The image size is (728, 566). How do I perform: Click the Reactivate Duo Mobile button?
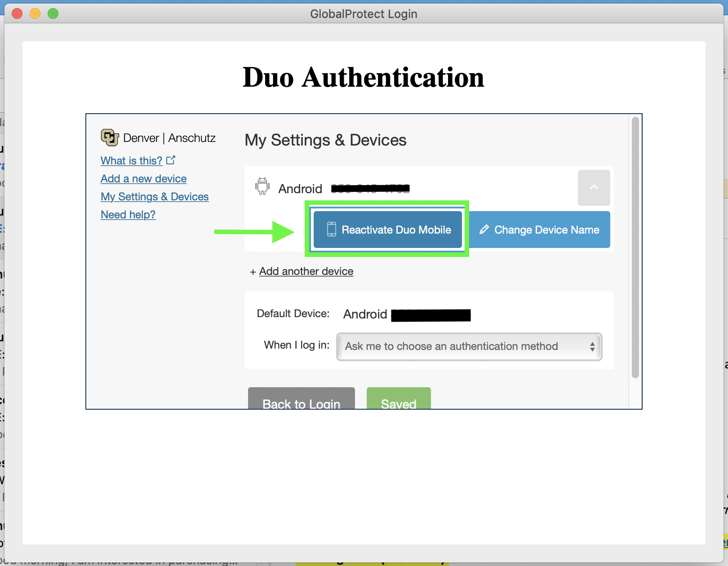(x=387, y=230)
